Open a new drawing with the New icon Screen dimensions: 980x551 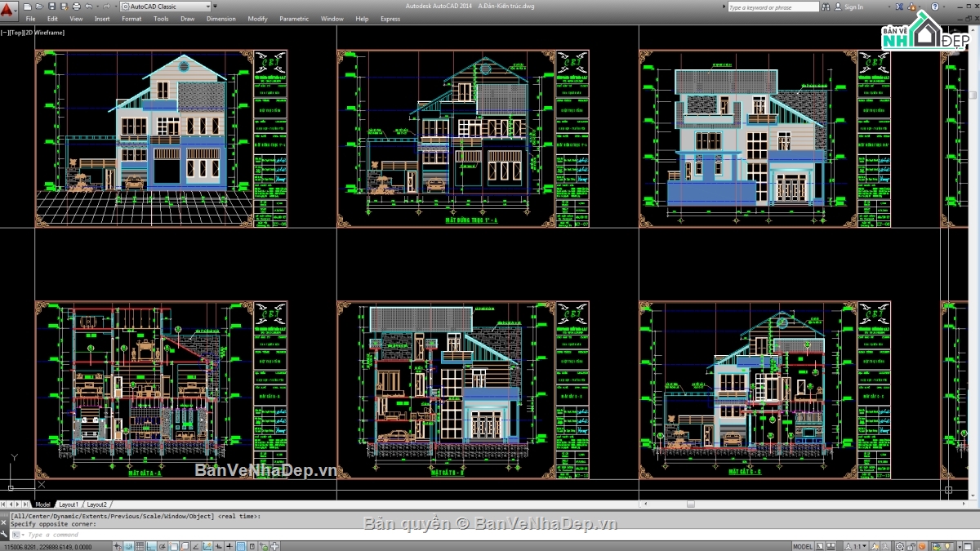[27, 6]
